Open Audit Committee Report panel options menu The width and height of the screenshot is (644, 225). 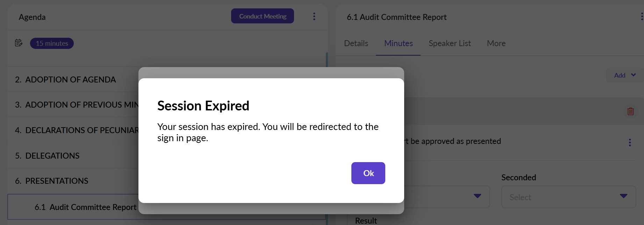click(x=642, y=16)
